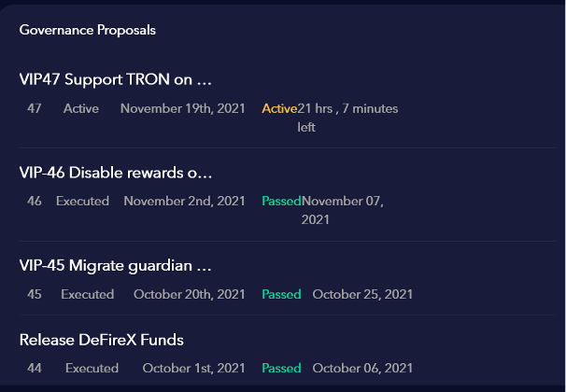Click the November 19th, 2021 date
Image resolution: width=566 pixels, height=392 pixels.
[x=183, y=108]
